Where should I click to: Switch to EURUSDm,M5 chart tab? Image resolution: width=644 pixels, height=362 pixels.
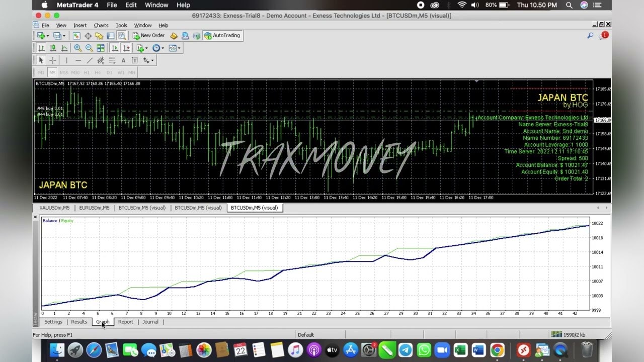94,208
